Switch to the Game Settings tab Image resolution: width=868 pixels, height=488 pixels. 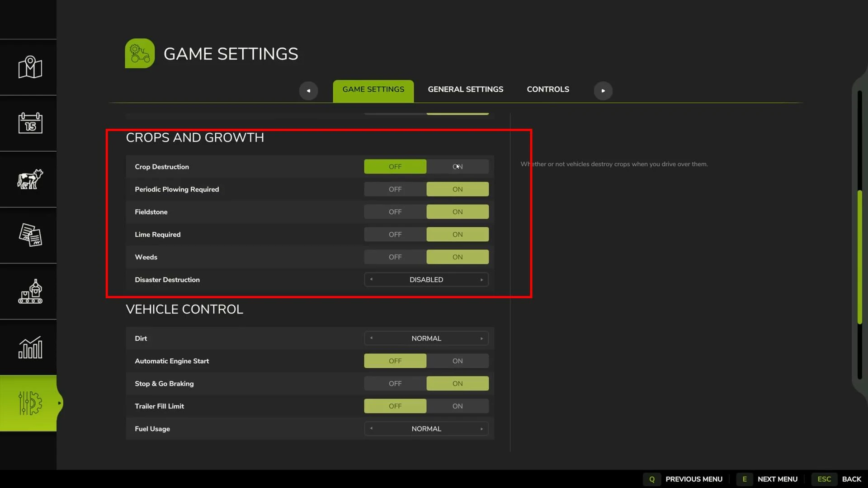pos(373,90)
